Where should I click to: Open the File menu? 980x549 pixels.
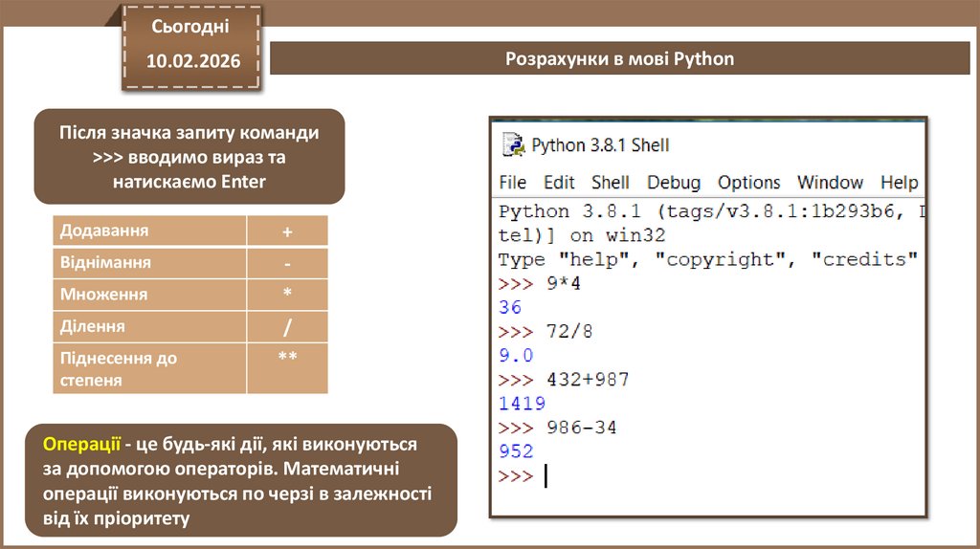513,183
